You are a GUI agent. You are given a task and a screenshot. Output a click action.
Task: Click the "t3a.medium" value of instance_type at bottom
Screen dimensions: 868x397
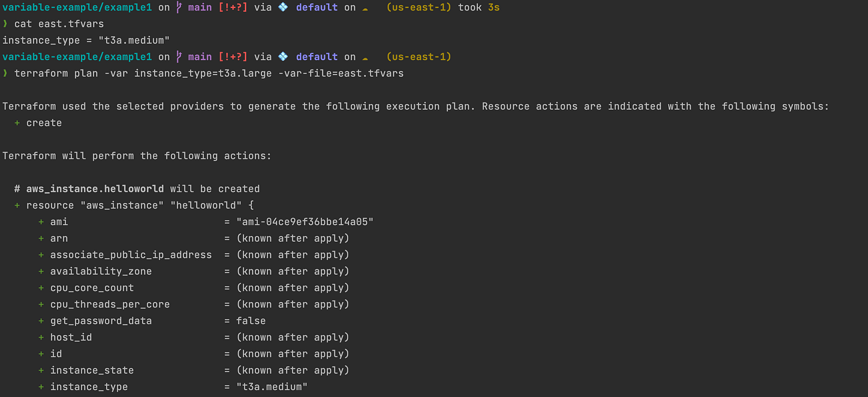coord(272,386)
